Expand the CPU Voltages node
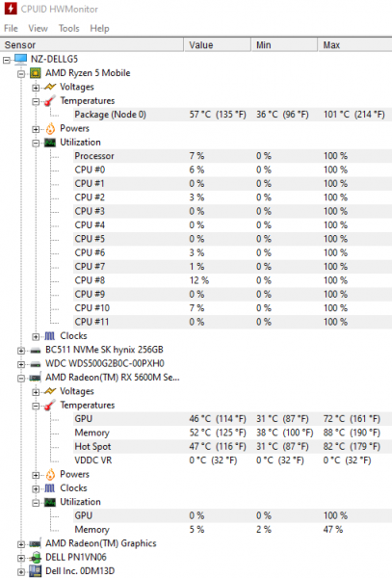 (x=36, y=88)
